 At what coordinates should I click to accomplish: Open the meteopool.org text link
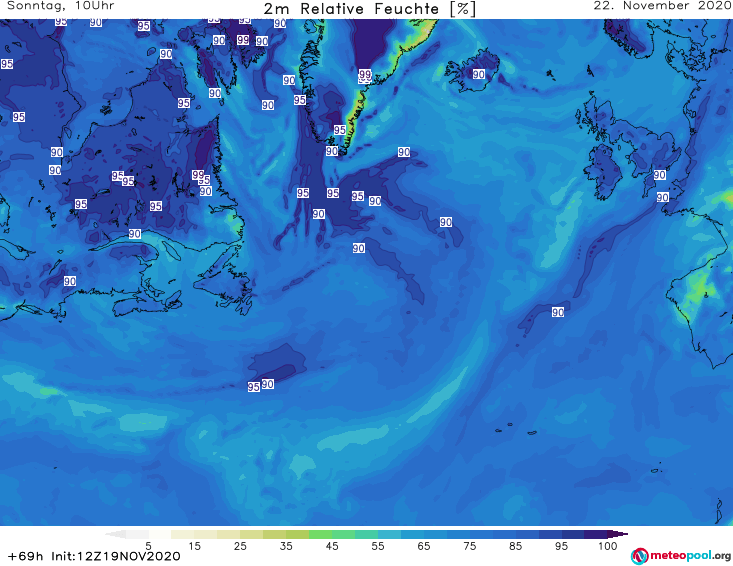(690, 556)
